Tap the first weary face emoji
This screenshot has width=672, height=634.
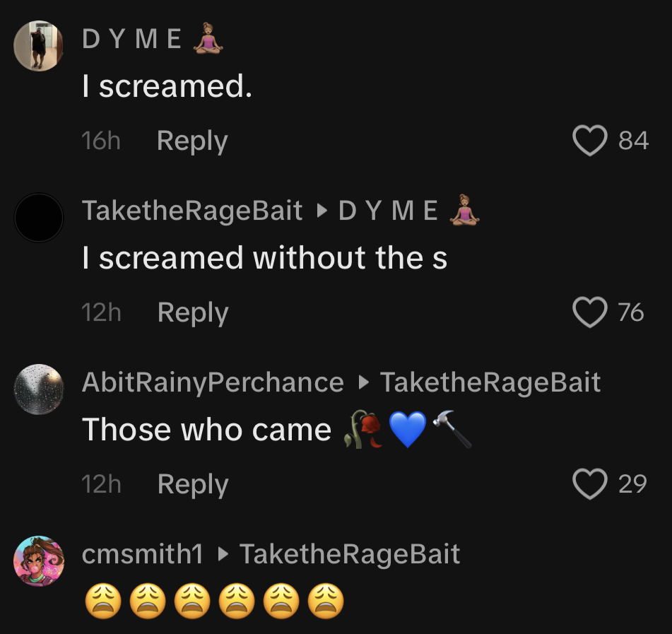tap(105, 603)
